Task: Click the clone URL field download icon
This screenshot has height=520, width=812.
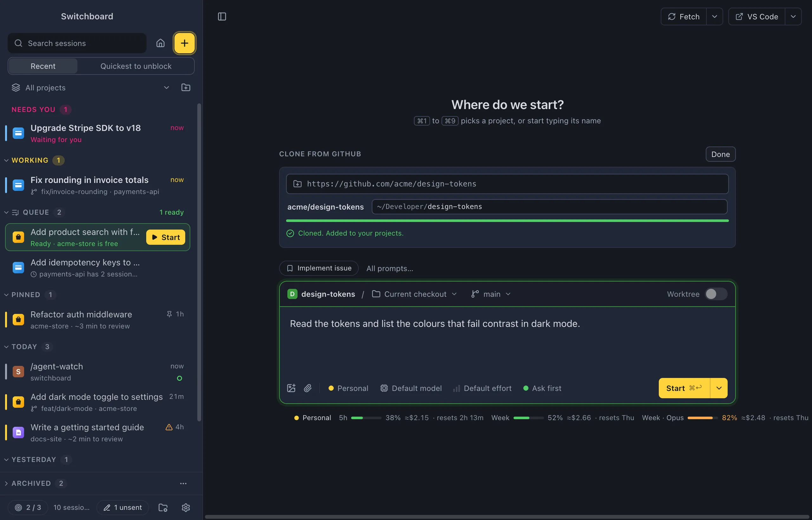Action: click(x=297, y=184)
